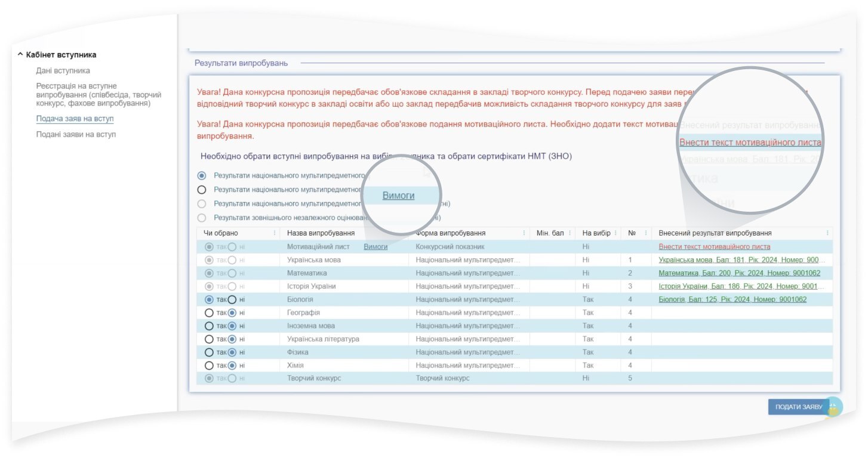868x458 pixels.
Task: Select 'так' radio in Іноземна мова row
Action: click(x=209, y=326)
